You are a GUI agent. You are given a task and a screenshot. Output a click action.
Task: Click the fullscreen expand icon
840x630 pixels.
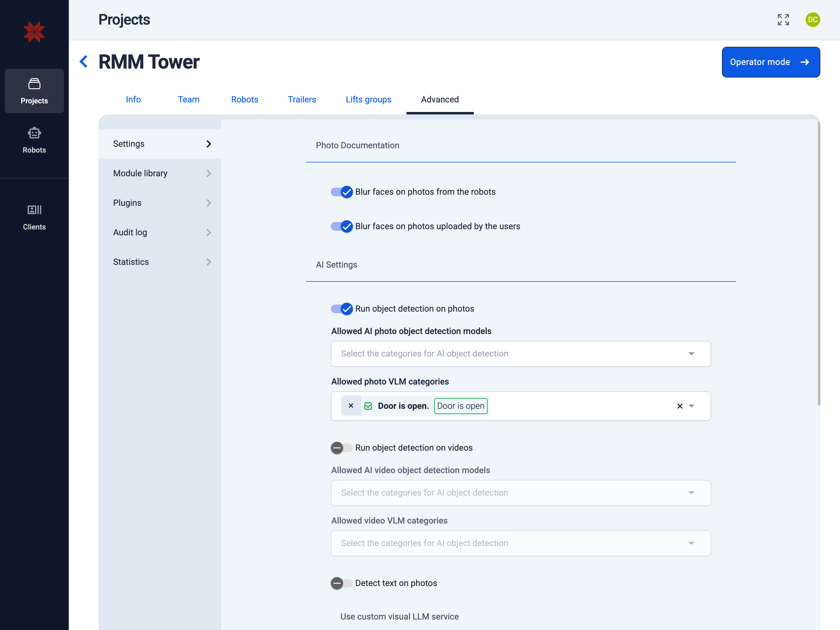click(783, 20)
